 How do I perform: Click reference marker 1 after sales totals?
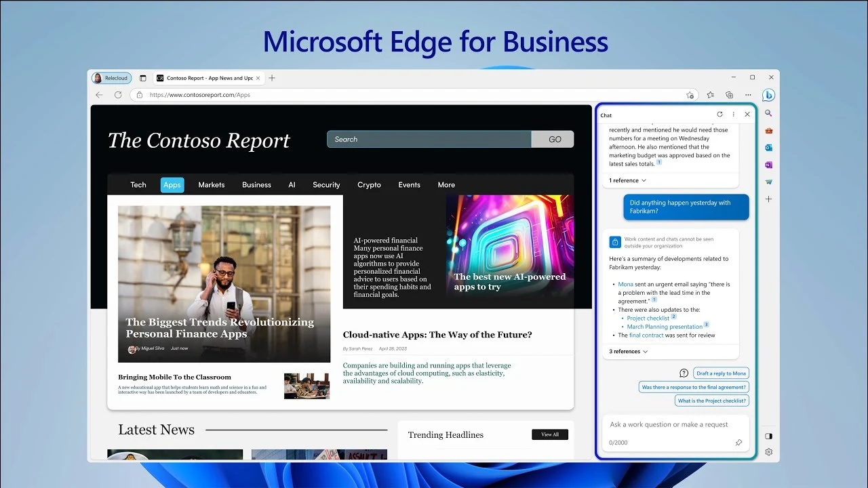(x=659, y=163)
